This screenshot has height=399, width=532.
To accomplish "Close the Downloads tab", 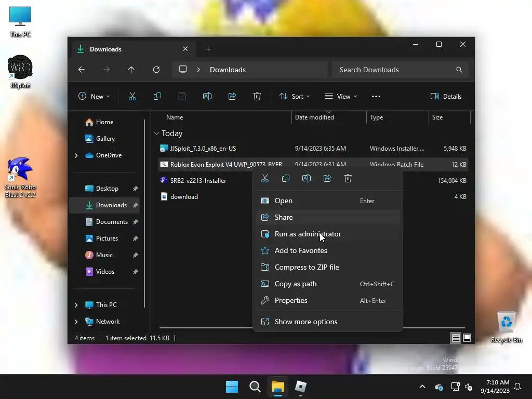I will coord(185,49).
